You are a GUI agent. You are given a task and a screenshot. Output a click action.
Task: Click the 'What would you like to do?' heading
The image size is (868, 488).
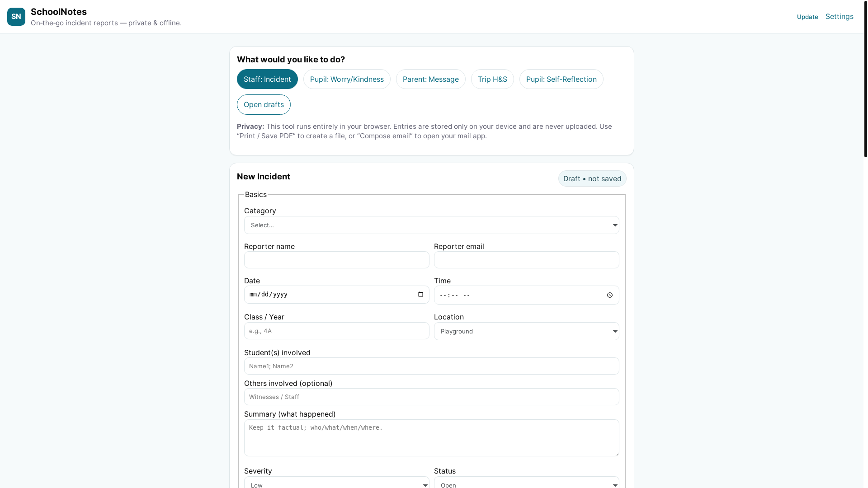click(x=291, y=60)
